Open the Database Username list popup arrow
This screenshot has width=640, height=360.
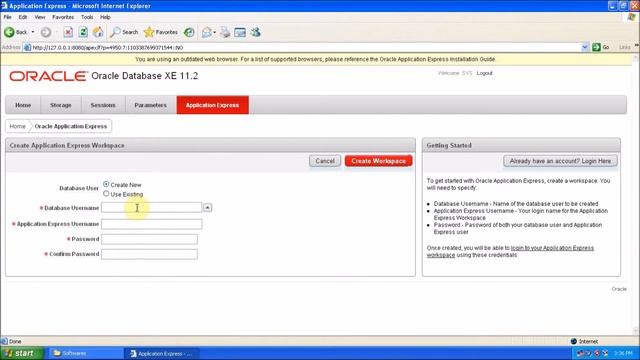click(207, 208)
